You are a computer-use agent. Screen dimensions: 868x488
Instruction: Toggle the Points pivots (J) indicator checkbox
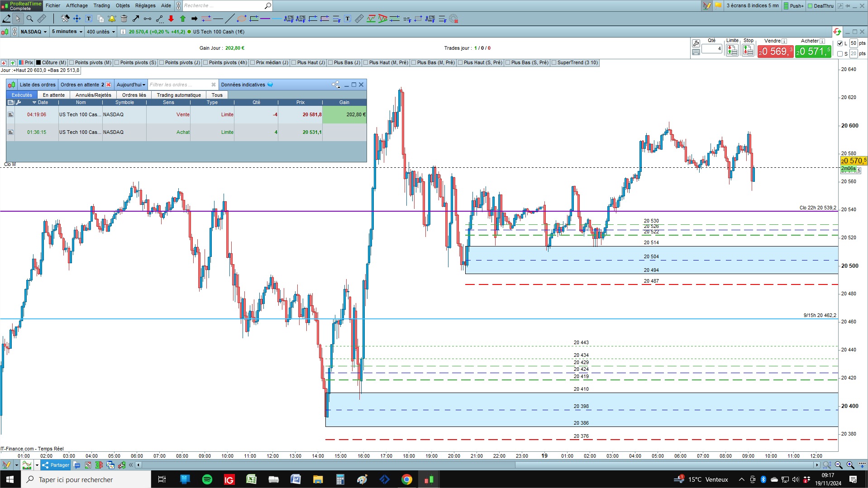click(162, 63)
